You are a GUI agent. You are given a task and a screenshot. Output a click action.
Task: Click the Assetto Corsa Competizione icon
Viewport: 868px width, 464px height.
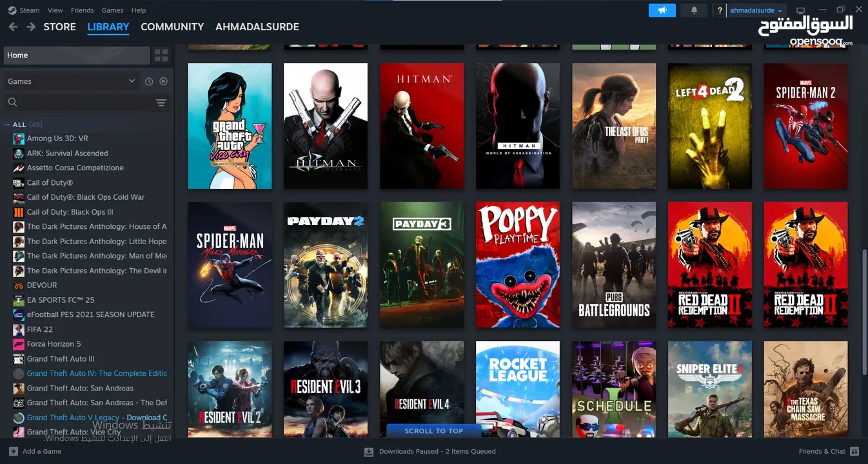click(19, 168)
